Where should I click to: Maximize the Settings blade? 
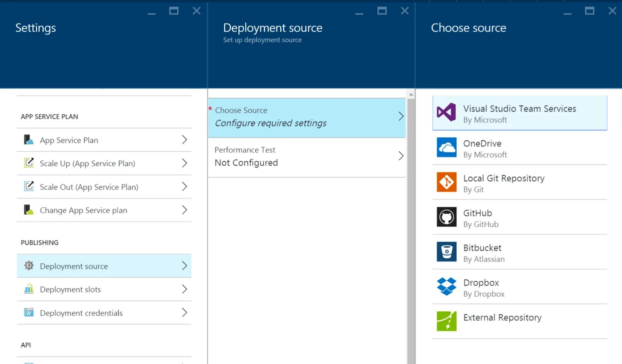coord(174,11)
